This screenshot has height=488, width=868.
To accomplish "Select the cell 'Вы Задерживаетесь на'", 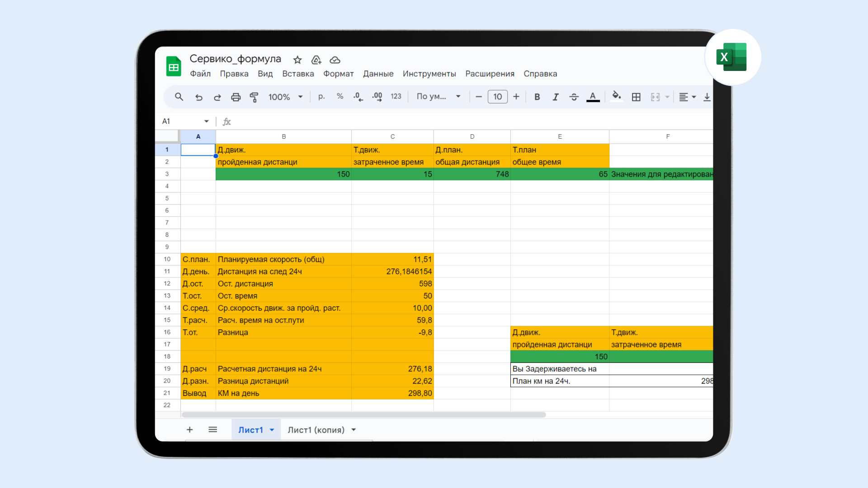I will 560,369.
